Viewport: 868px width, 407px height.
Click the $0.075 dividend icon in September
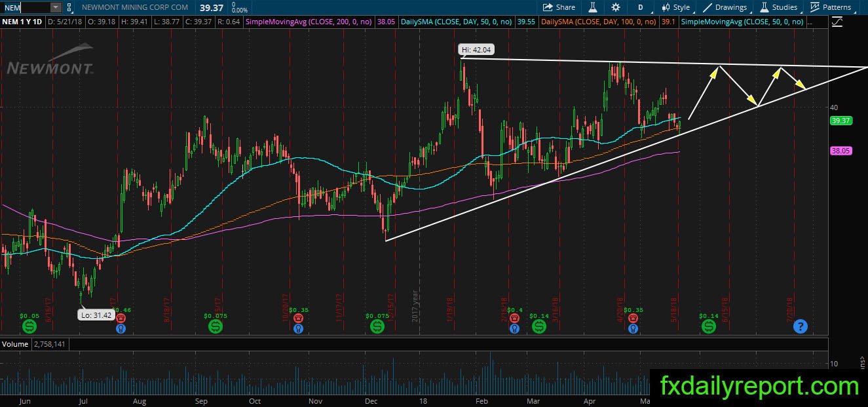point(215,326)
